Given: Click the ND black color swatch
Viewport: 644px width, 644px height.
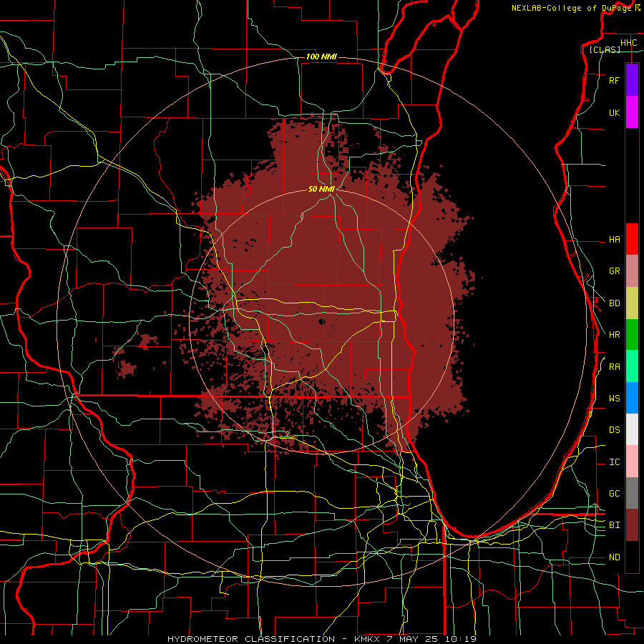Looking at the screenshot, I should tap(632, 557).
